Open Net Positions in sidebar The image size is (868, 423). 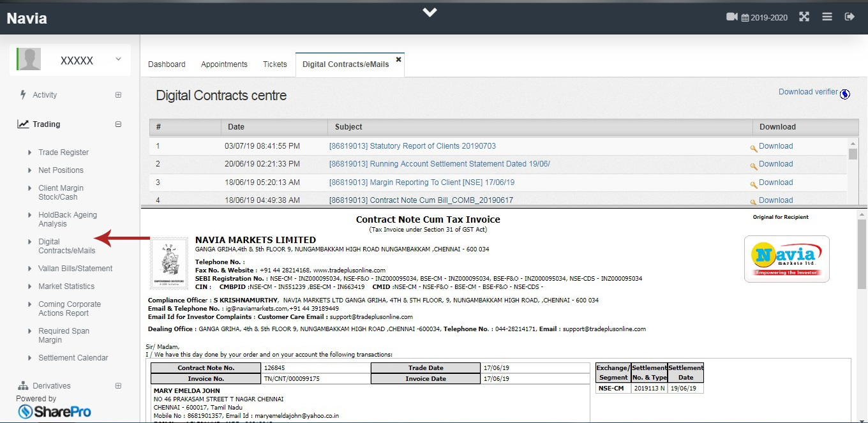pyautogui.click(x=61, y=170)
